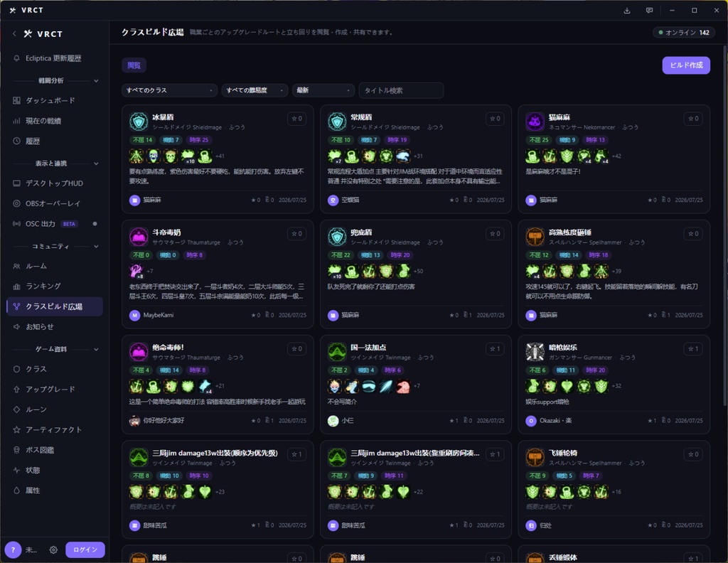Open Ecliptica 更新履歴 notifications

coord(54,58)
